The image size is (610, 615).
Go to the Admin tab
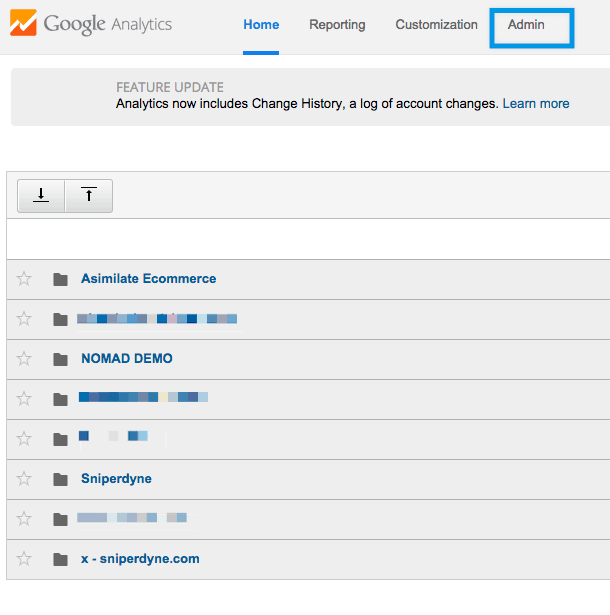pos(526,24)
